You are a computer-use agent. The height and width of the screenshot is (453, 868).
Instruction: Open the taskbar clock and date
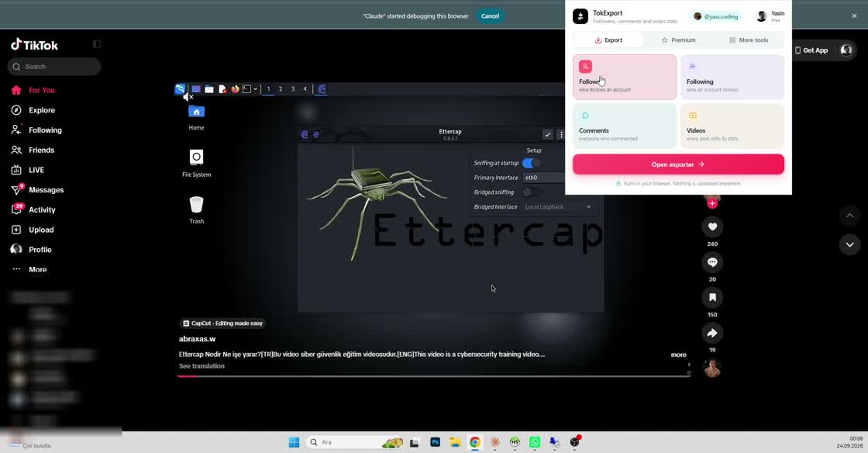coord(849,442)
